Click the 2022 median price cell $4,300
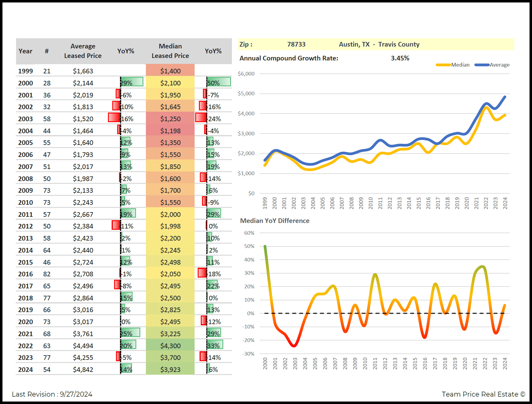The width and height of the screenshot is (532, 404). (170, 346)
